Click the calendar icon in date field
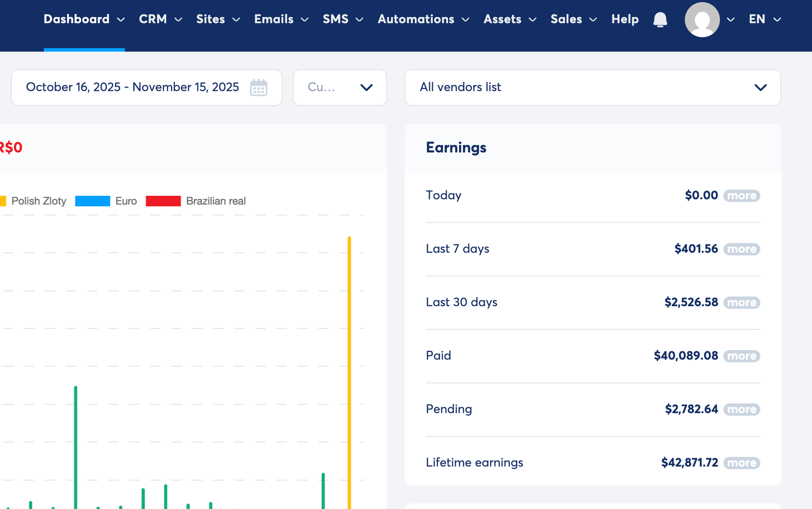The image size is (812, 509). [x=259, y=88]
